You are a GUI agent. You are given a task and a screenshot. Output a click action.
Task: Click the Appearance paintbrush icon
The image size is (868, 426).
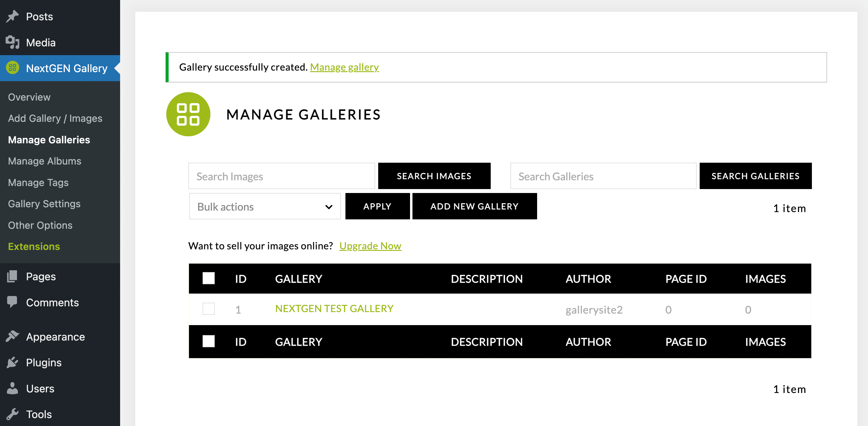pos(12,336)
